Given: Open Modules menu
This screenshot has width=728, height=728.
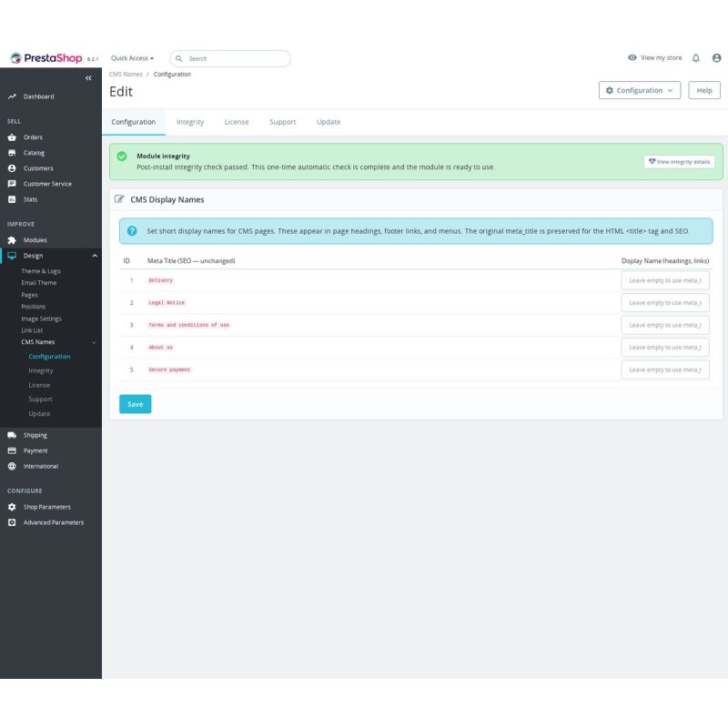Looking at the screenshot, I should tap(35, 240).
